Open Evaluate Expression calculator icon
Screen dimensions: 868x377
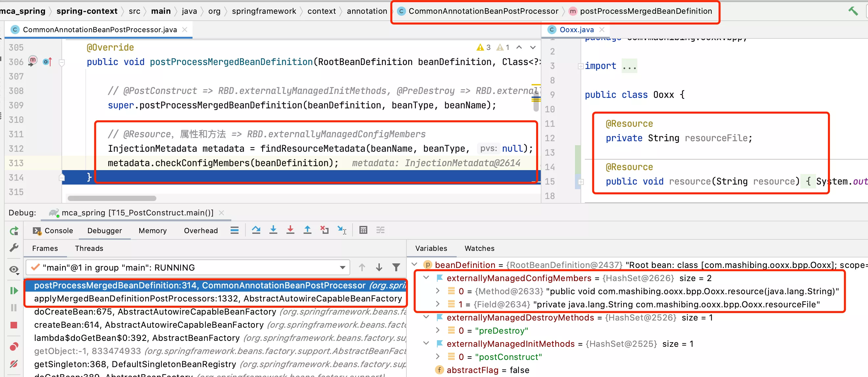pyautogui.click(x=363, y=230)
